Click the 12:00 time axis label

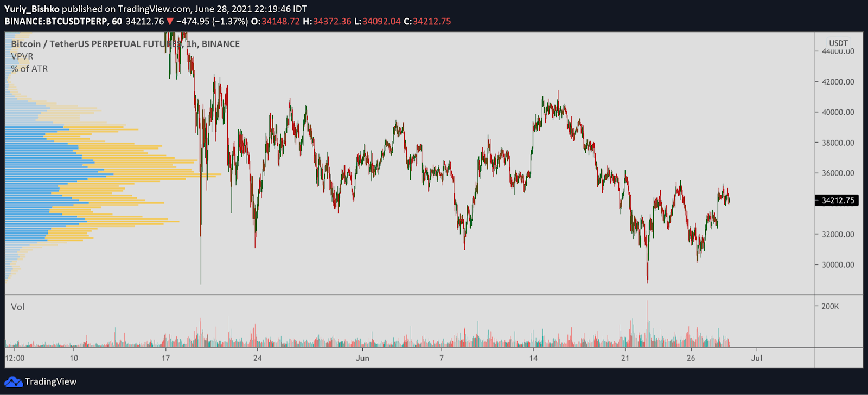(15, 358)
